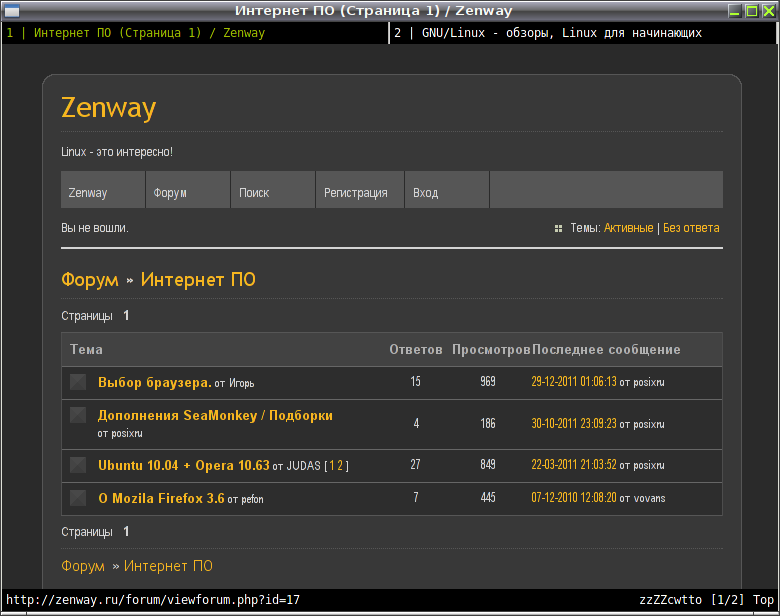Open the Вход login menu item

click(447, 190)
